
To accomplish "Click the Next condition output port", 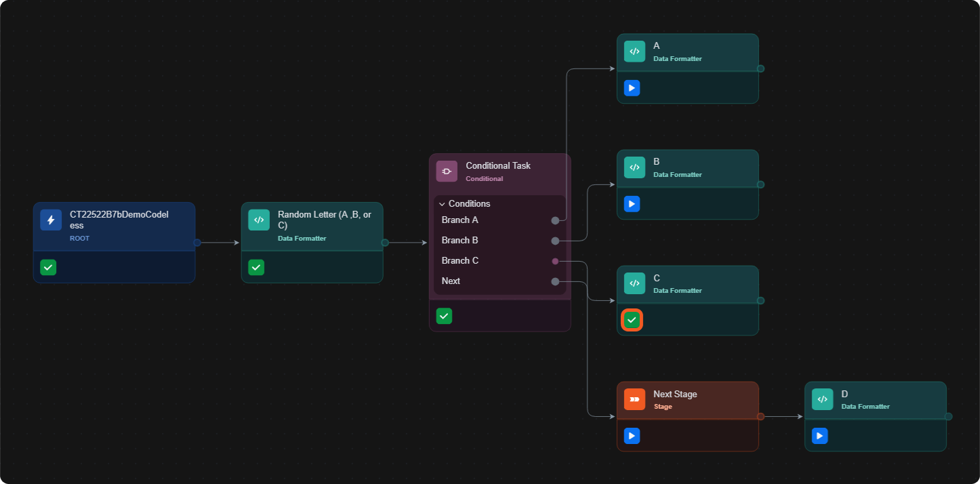I will click(x=555, y=281).
